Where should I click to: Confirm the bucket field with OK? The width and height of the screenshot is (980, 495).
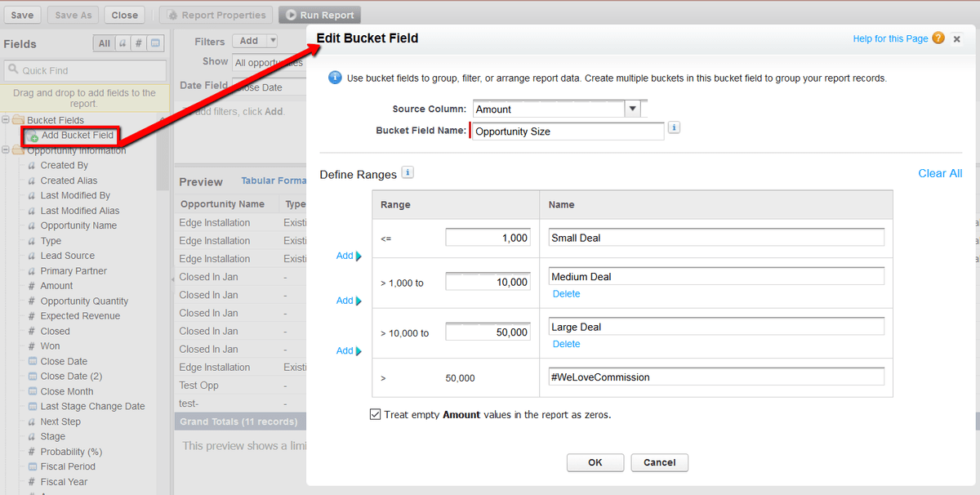[595, 462]
